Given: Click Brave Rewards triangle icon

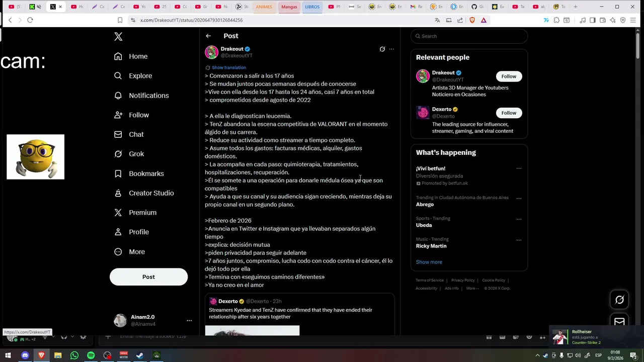Looking at the screenshot, I should pyautogui.click(x=484, y=20).
